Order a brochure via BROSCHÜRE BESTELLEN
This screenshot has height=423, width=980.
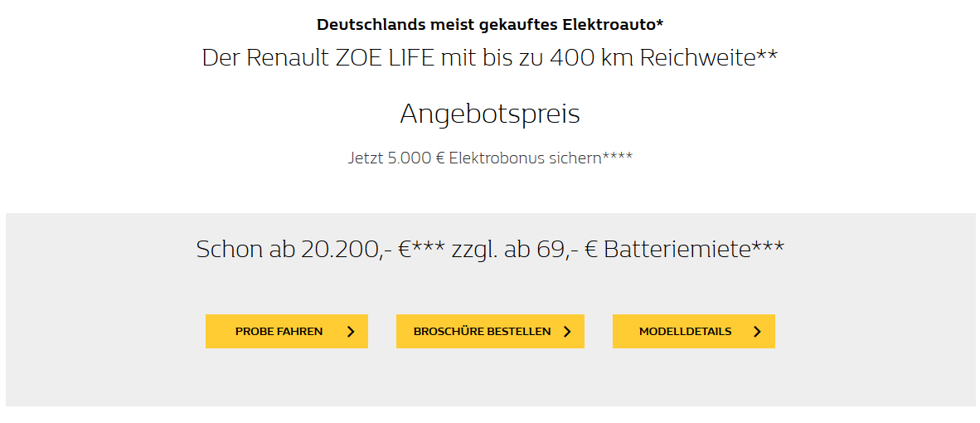[x=490, y=331]
